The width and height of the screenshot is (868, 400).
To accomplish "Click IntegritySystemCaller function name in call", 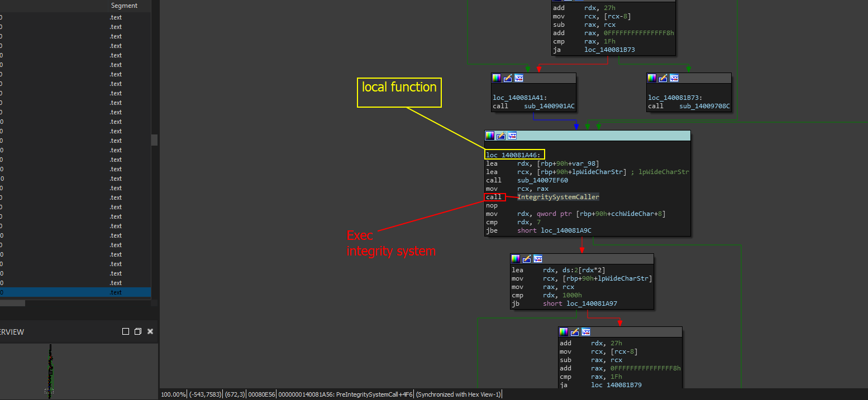I will (x=558, y=197).
